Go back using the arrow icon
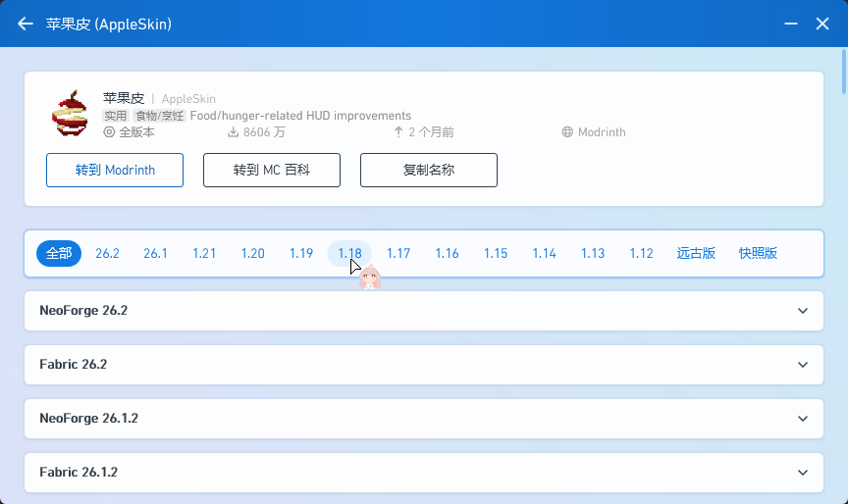The height and width of the screenshot is (504, 848). [x=26, y=24]
